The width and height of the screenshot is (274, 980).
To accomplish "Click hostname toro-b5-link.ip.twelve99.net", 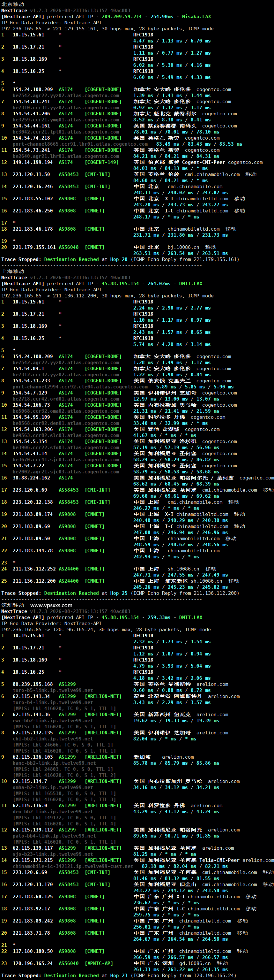I will 53,691.
